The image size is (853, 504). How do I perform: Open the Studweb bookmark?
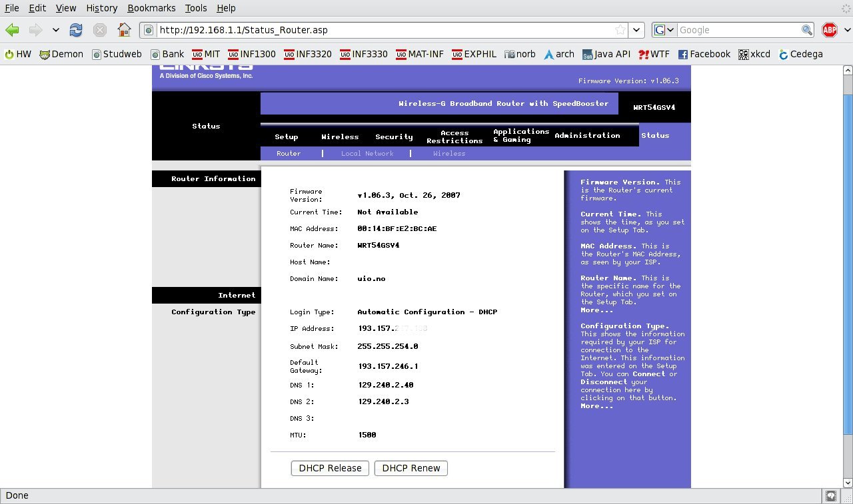(x=117, y=54)
